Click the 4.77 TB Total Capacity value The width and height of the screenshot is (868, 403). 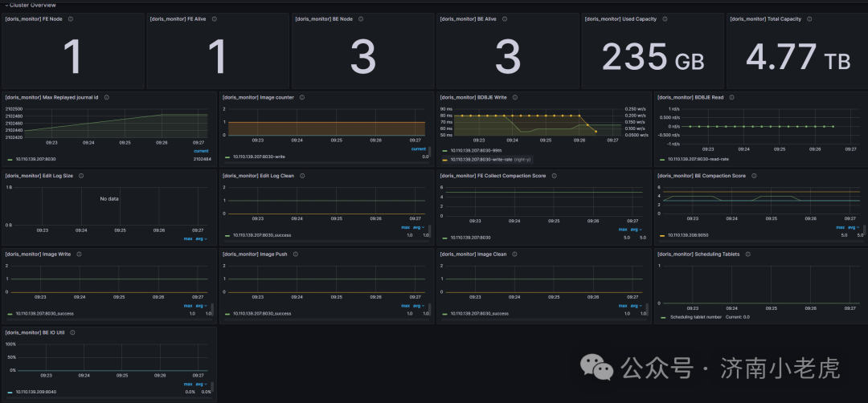click(x=798, y=57)
